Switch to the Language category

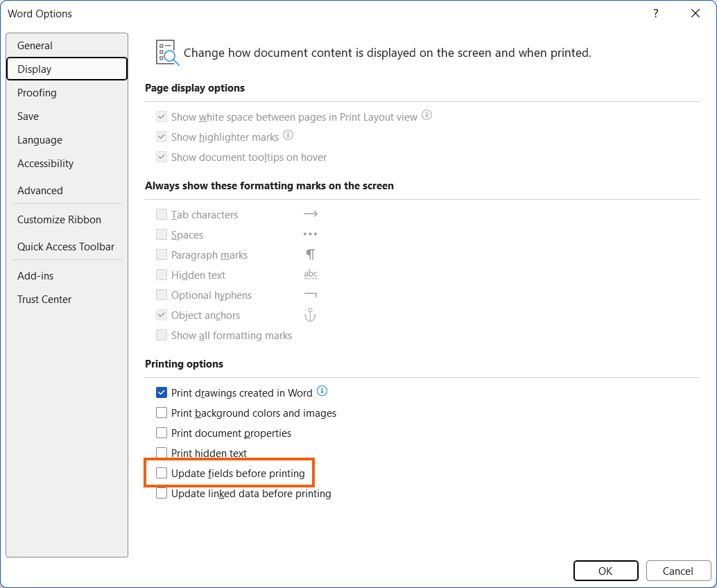tap(67, 140)
